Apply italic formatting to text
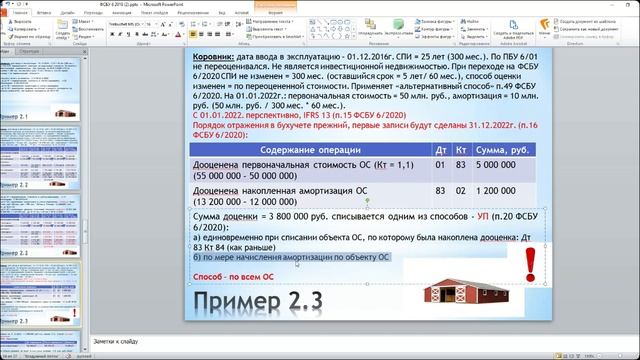The image size is (640, 360). point(120,35)
